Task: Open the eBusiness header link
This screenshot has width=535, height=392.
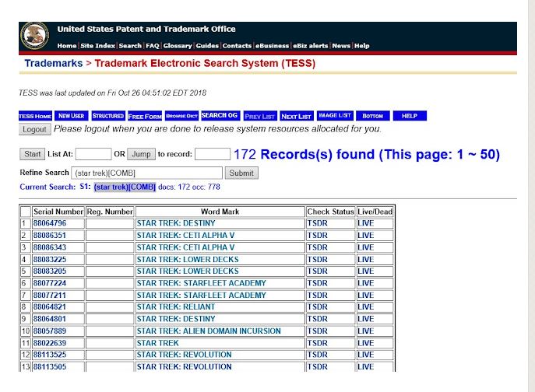Action: pyautogui.click(x=272, y=46)
